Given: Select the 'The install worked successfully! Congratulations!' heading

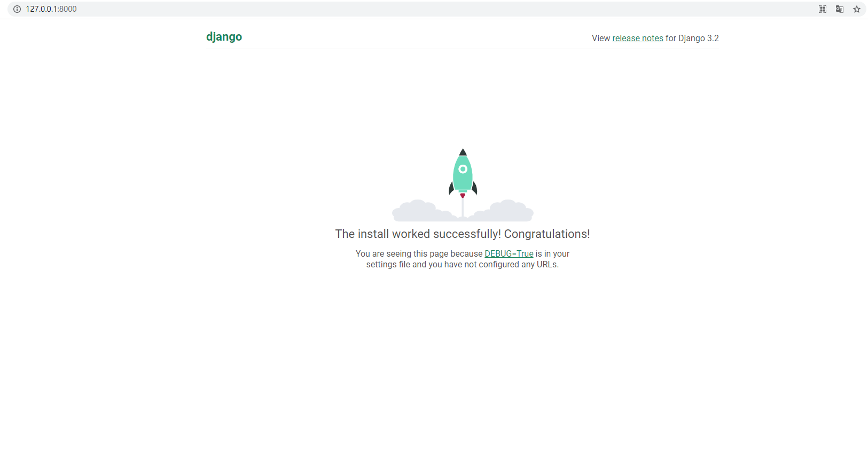Looking at the screenshot, I should point(463,234).
